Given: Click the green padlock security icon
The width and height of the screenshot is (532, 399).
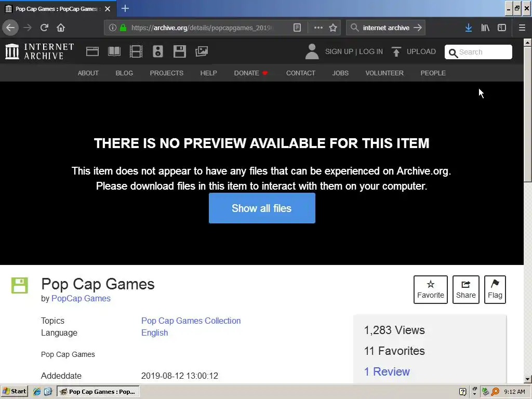Looking at the screenshot, I should click(x=123, y=28).
